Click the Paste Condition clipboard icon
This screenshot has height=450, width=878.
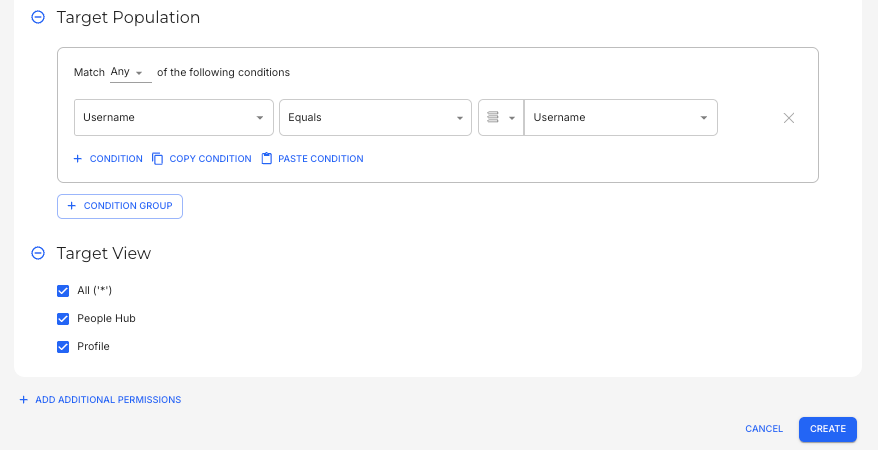[266, 159]
